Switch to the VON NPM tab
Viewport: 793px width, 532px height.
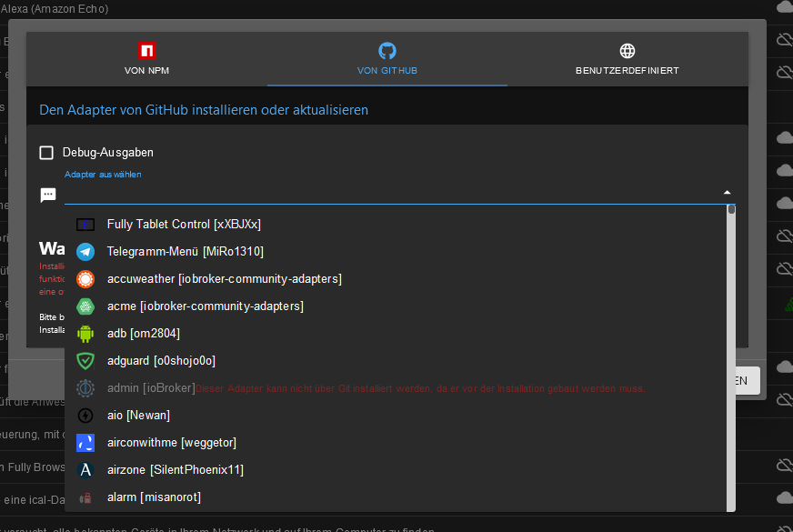[146, 59]
